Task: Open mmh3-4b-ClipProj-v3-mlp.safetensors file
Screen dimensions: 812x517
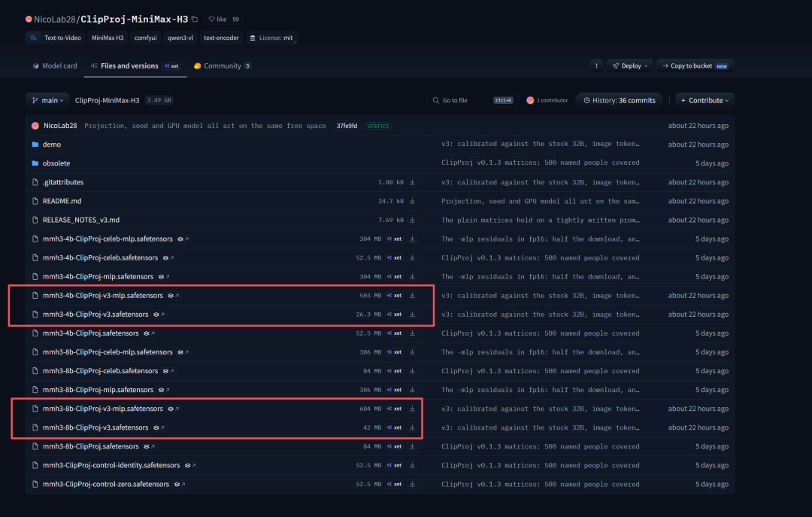Action: 102,296
